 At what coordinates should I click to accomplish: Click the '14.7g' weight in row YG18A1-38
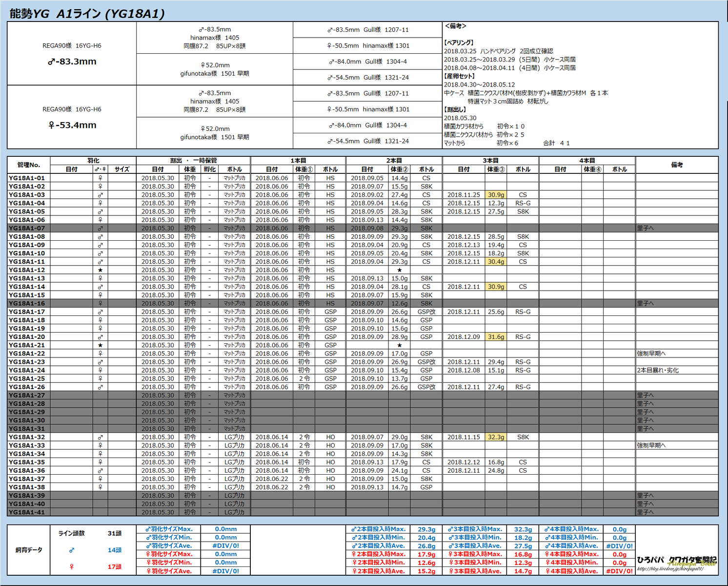(400, 487)
